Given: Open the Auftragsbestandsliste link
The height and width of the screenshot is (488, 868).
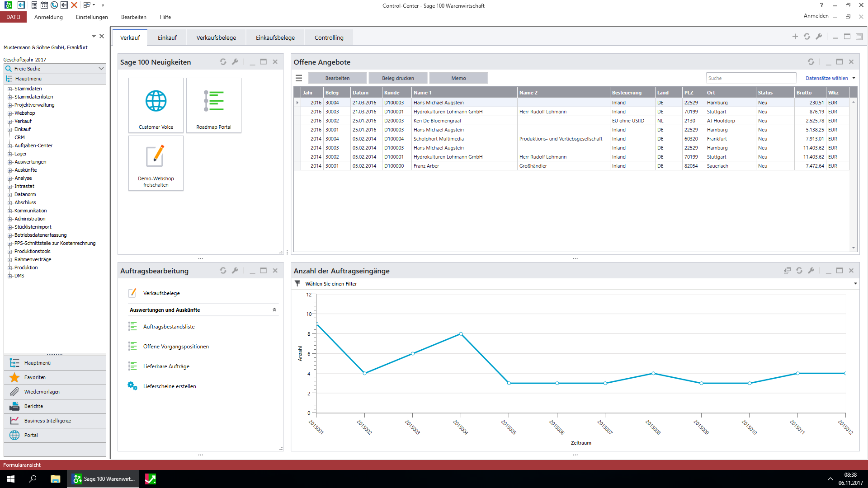Looking at the screenshot, I should 169,327.
